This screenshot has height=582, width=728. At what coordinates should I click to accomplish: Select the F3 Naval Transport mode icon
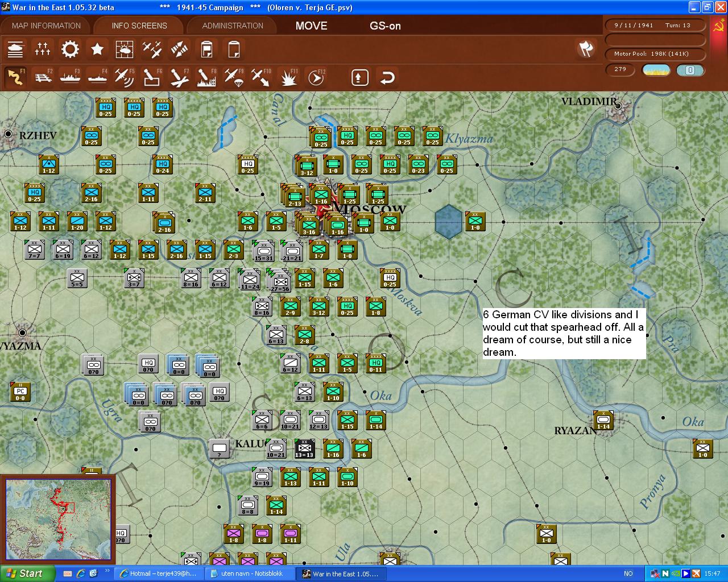click(x=70, y=77)
